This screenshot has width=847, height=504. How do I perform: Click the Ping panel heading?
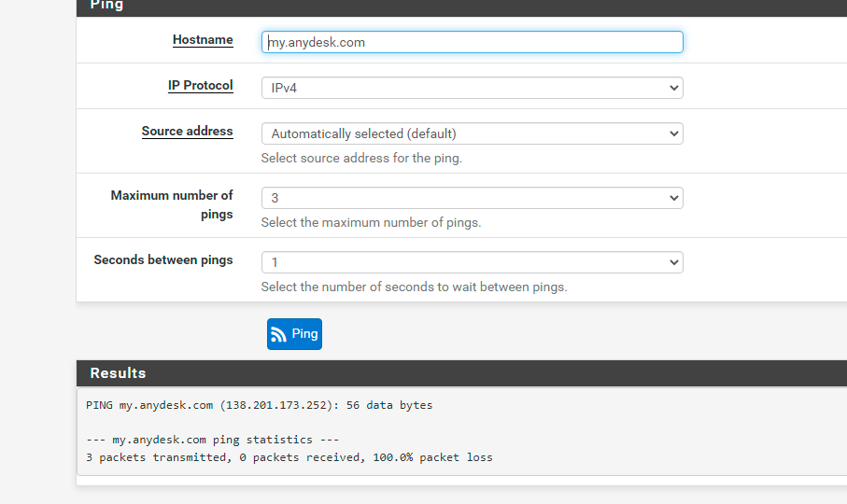[x=106, y=5]
